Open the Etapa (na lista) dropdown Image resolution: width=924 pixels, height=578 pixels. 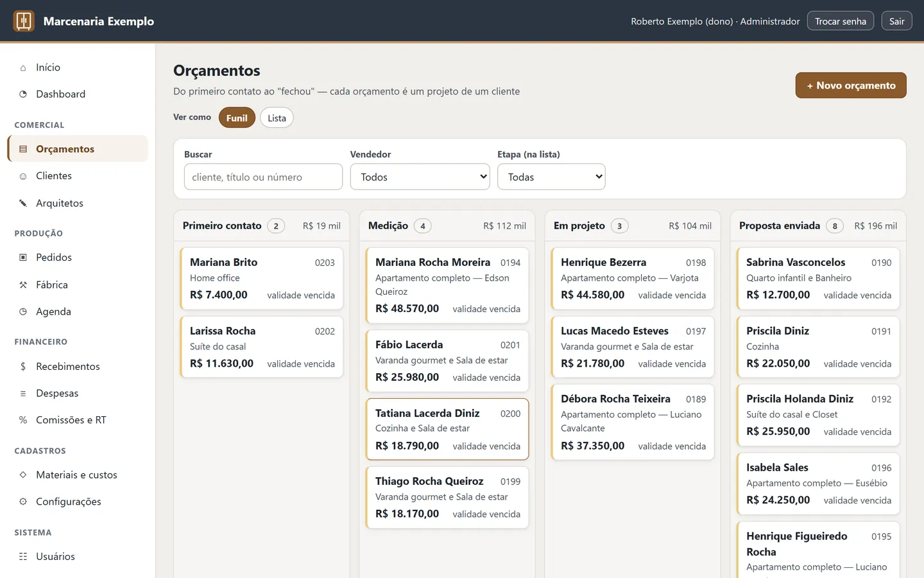[551, 177]
